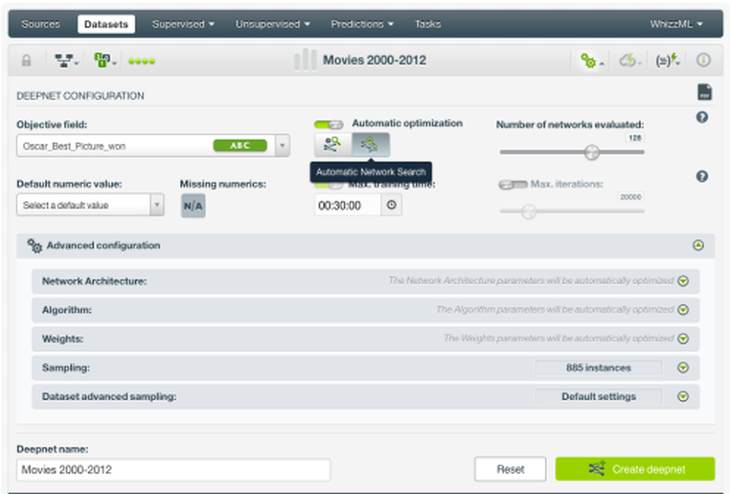The image size is (730, 494).
Task: Click the ABC field type badge
Action: click(240, 146)
